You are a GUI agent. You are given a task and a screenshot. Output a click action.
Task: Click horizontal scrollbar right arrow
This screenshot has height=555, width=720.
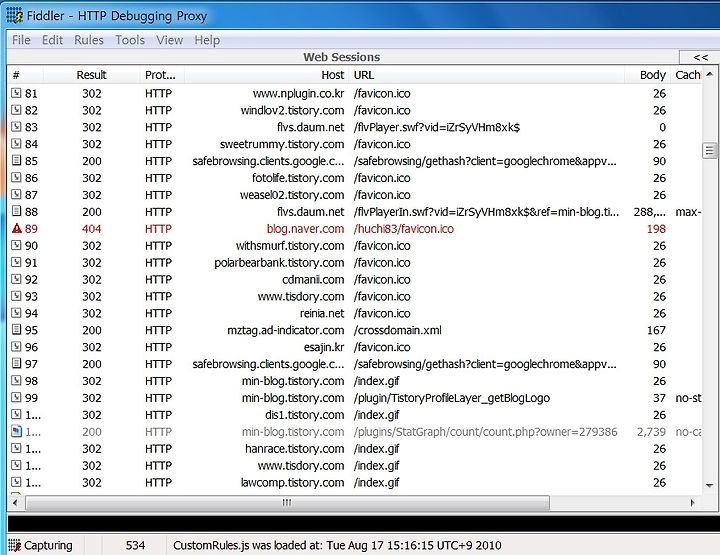pyautogui.click(x=692, y=503)
